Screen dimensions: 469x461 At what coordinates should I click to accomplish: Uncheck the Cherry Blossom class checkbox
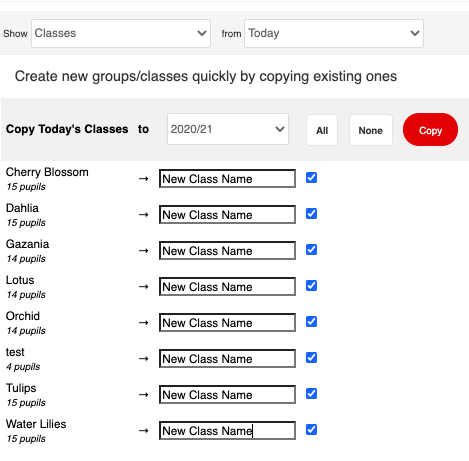pos(311,178)
